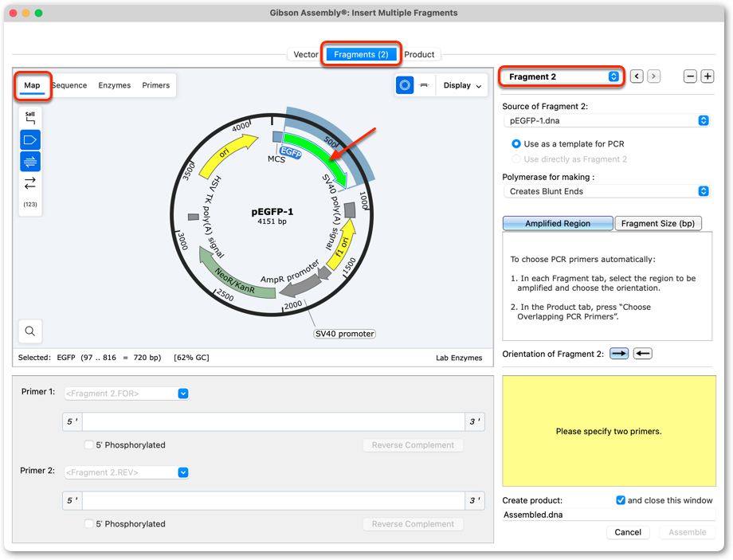
Task: Click the SV40 promoter label
Action: click(344, 334)
